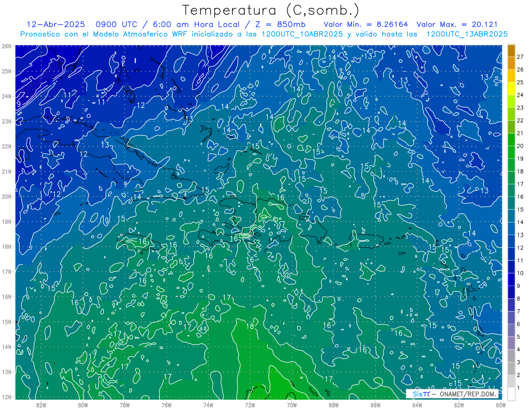532x411 pixels.
Task: Click the longitude axis label '64W'
Action: 417,405
